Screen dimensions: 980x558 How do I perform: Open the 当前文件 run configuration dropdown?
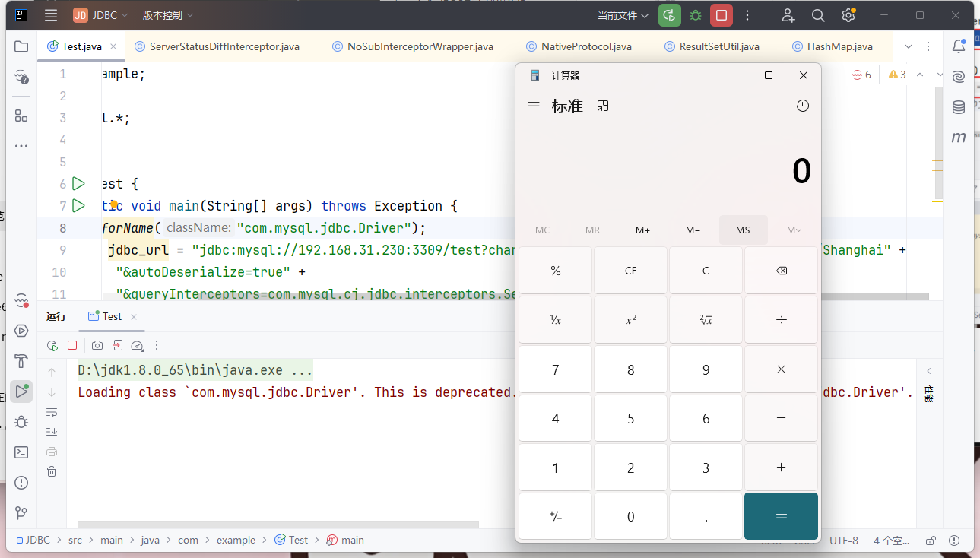(x=623, y=15)
